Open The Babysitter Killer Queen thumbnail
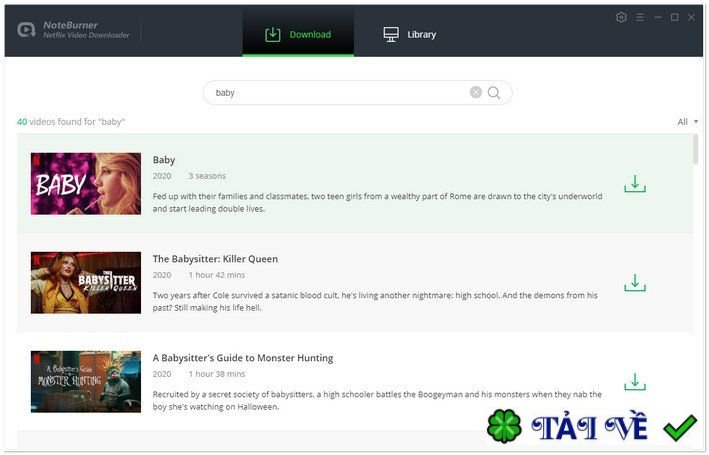The height and width of the screenshot is (455, 709). point(86,283)
